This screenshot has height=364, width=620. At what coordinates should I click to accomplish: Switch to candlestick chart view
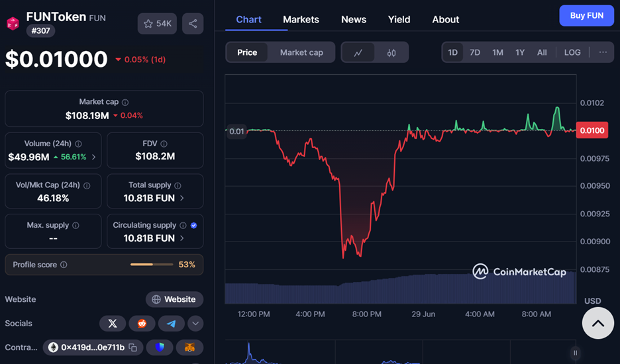(x=391, y=52)
